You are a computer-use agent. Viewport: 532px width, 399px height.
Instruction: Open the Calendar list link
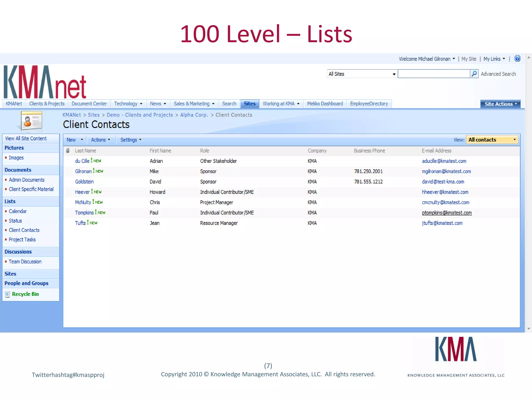(18, 211)
